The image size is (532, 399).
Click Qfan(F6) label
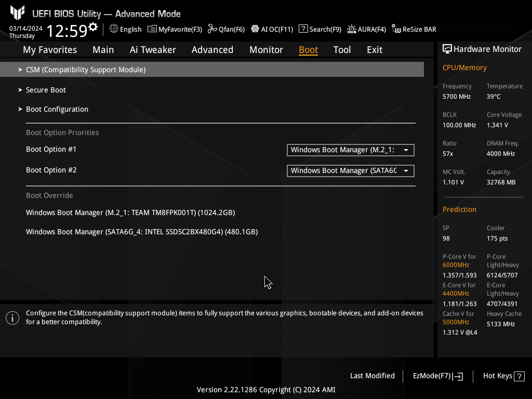pos(232,30)
